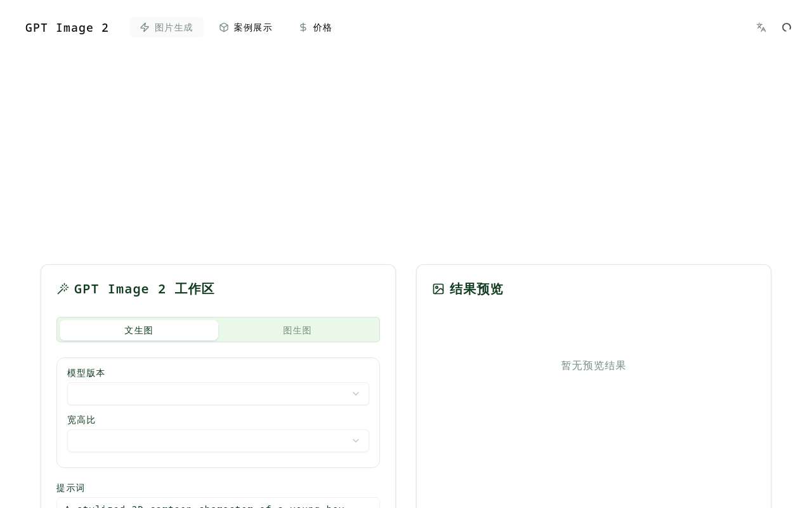Select the 文生图 tab
Viewport: 812px width, 508px height.
click(x=138, y=330)
